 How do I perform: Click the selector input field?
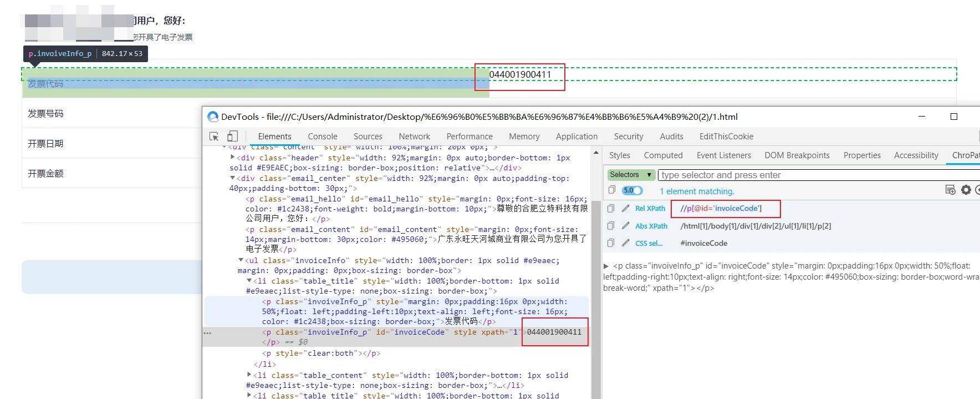(x=819, y=175)
